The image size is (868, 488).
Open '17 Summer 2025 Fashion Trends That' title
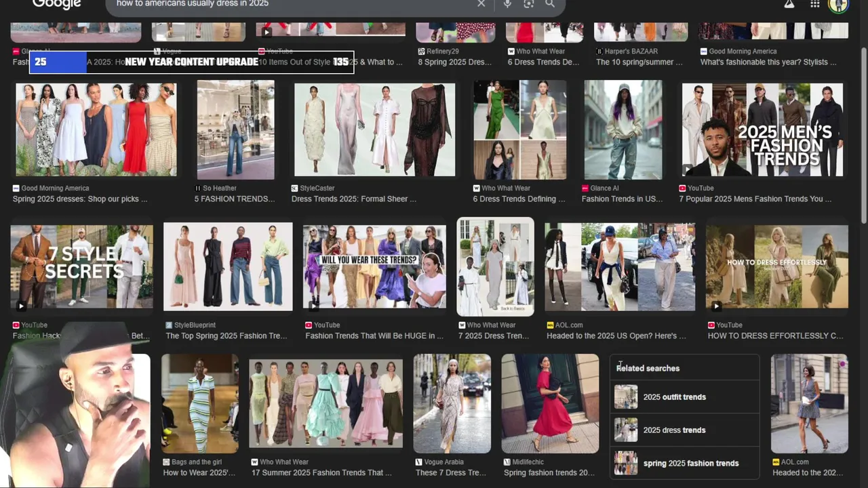pyautogui.click(x=321, y=473)
